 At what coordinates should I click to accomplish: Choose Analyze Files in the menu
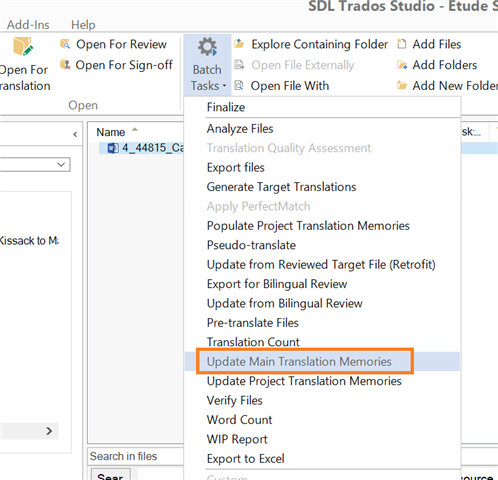pos(240,129)
